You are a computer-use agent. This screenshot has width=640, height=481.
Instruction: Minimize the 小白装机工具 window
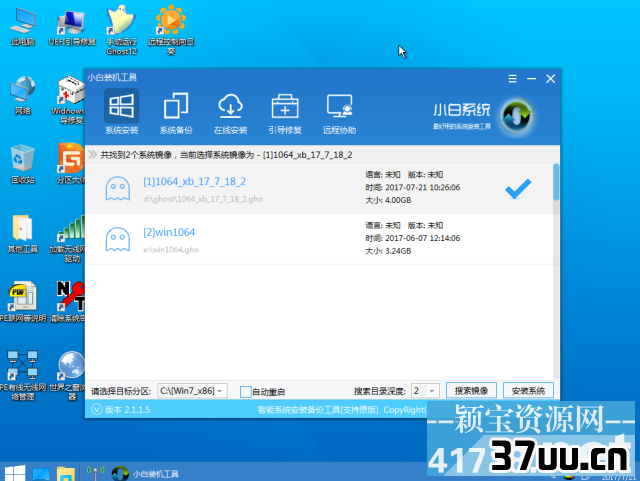(x=531, y=78)
